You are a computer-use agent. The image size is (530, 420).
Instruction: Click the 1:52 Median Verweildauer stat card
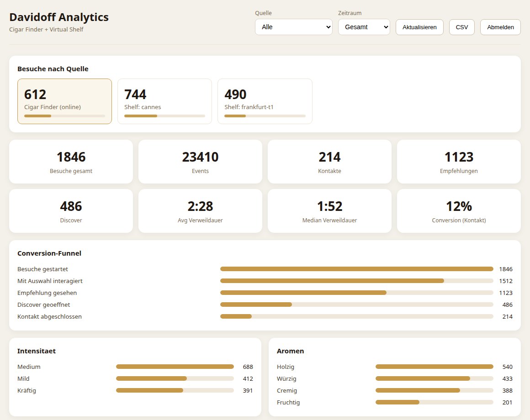pyautogui.click(x=329, y=211)
